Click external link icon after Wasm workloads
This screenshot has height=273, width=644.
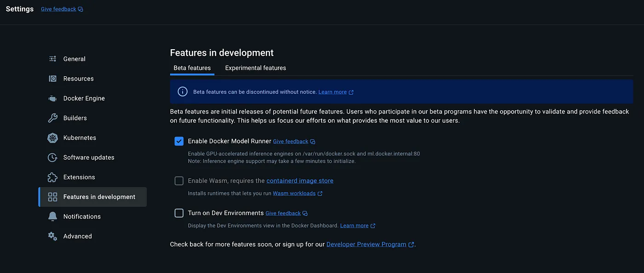(x=320, y=193)
